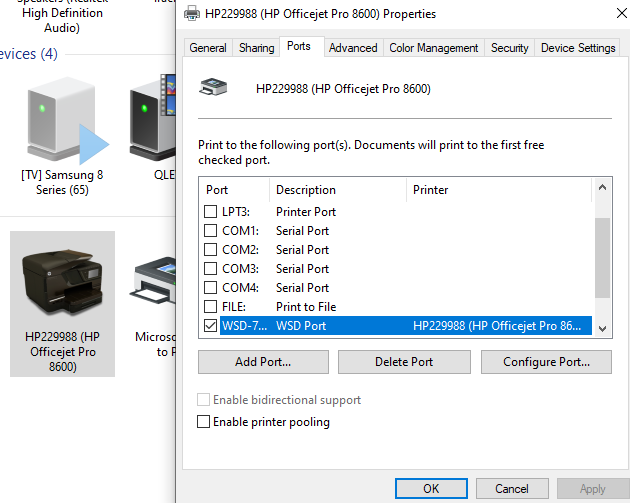
Task: Uncheck the WSD Port checkbox
Action: tap(211, 325)
